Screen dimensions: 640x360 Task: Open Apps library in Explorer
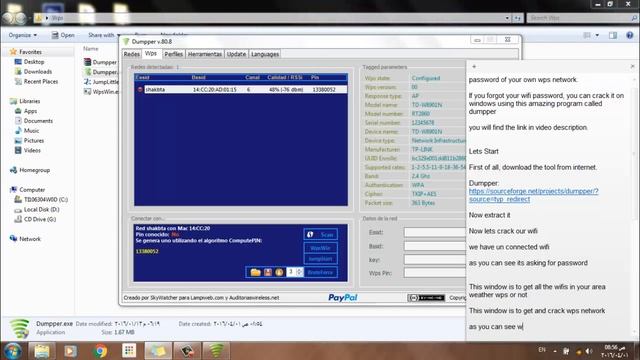[x=30, y=111]
